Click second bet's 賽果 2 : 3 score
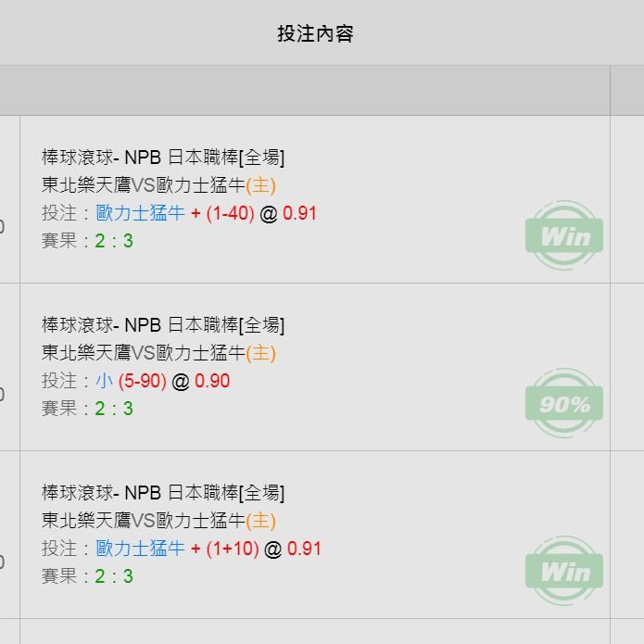 (x=87, y=409)
